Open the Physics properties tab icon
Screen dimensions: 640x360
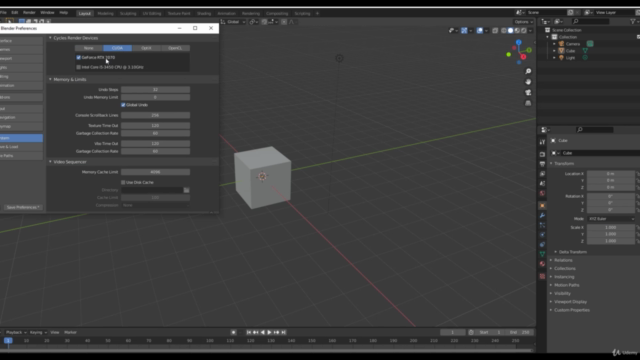point(542,235)
